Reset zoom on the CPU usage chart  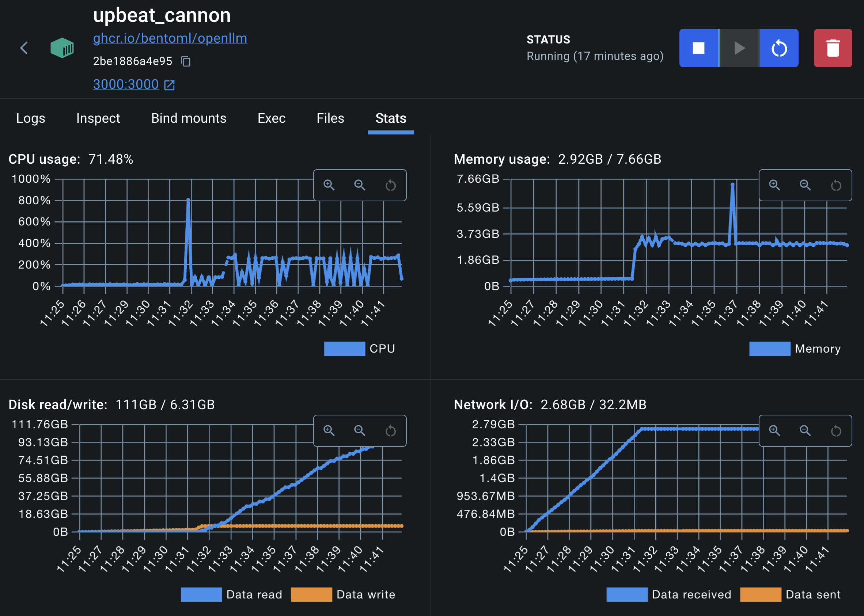coord(390,186)
